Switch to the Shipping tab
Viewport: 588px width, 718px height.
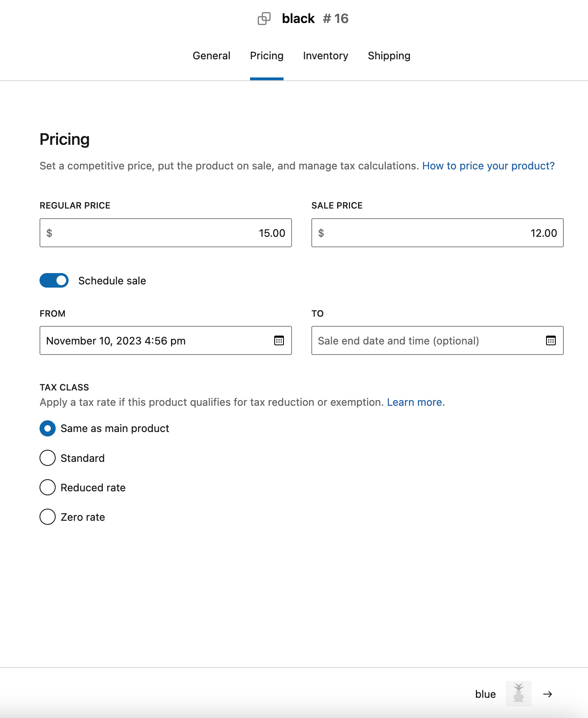(389, 56)
